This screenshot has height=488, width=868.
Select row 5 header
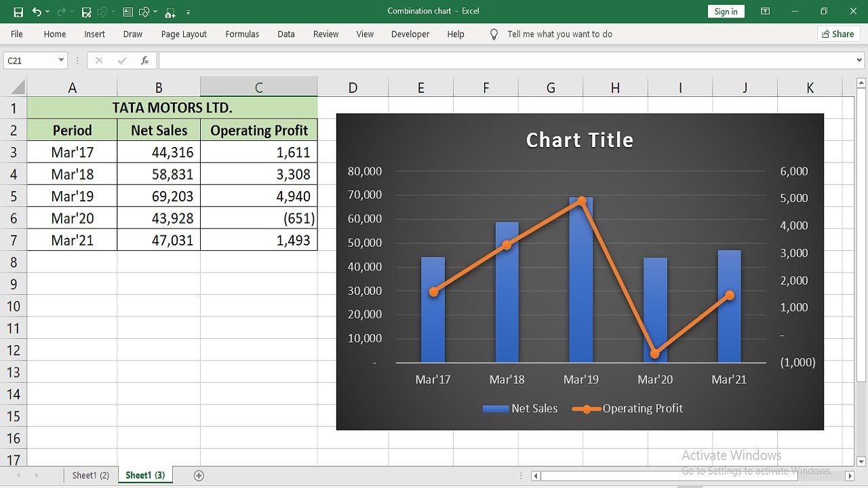click(x=14, y=197)
